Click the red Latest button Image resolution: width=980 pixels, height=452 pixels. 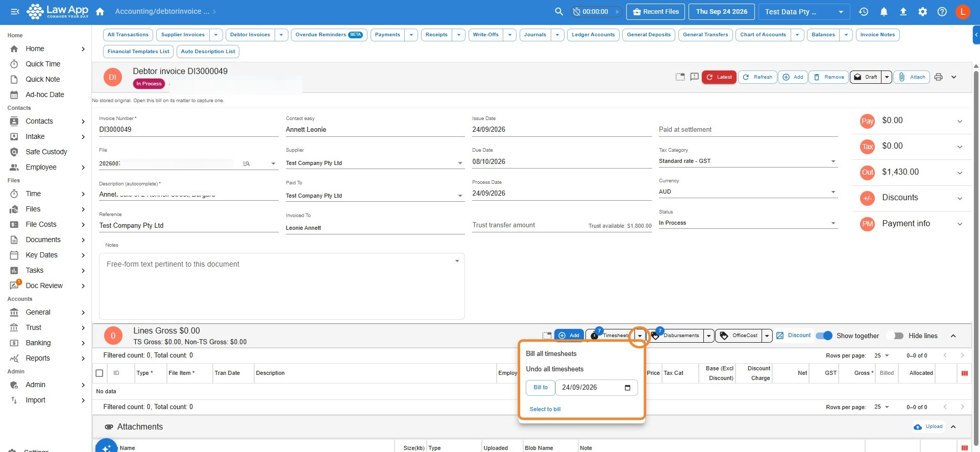pos(719,77)
